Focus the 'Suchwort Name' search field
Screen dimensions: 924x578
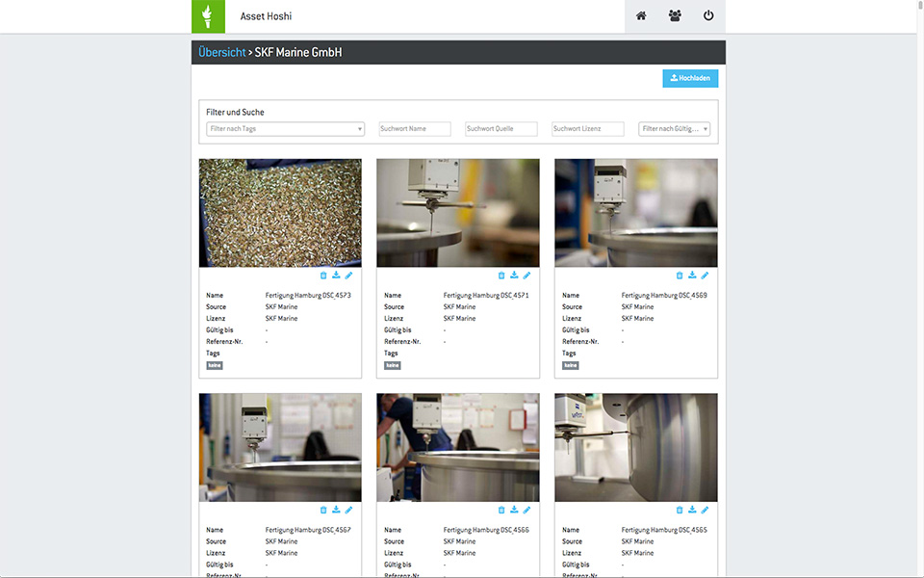coord(415,129)
